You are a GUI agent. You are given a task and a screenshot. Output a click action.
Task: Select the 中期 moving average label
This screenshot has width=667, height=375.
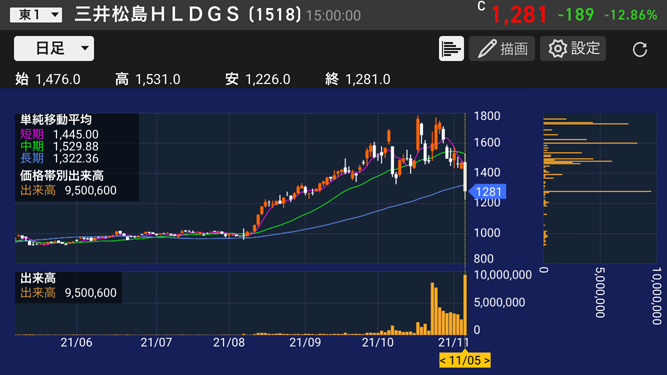pyautogui.click(x=32, y=146)
